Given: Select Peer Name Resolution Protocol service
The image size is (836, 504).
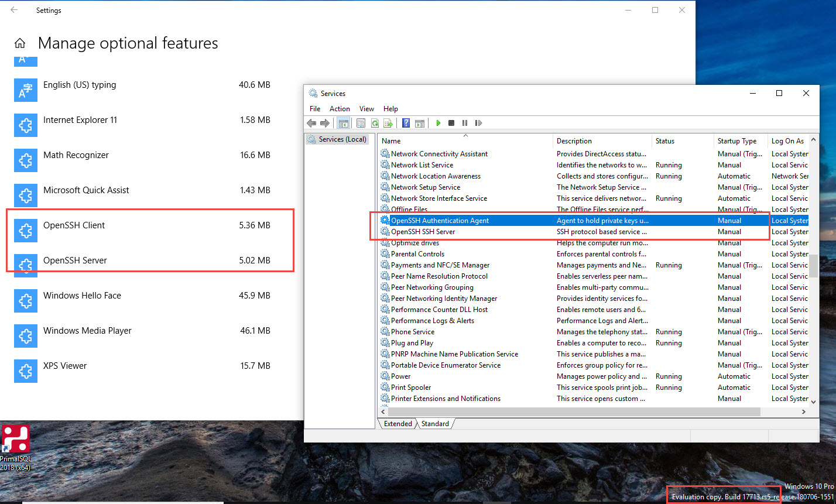Looking at the screenshot, I should pos(594,276).
